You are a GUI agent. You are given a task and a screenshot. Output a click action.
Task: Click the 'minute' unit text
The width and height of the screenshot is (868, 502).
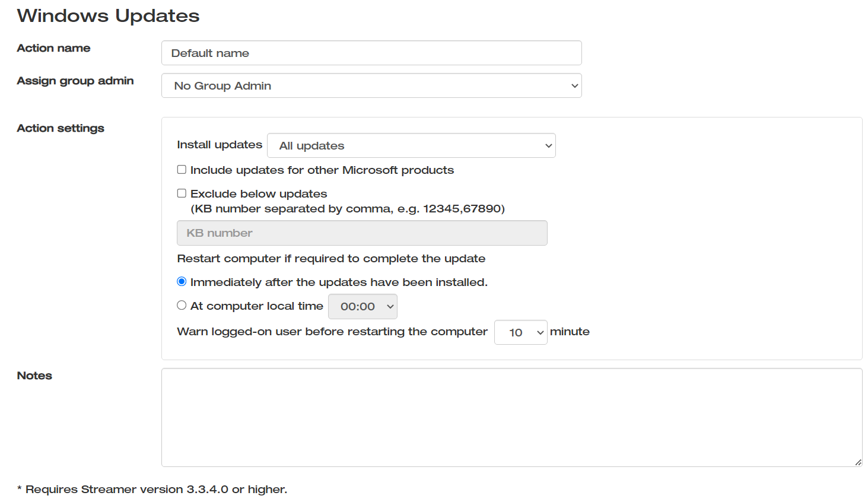[570, 332]
